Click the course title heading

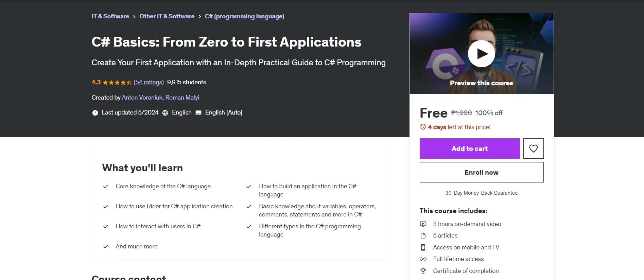tap(226, 42)
